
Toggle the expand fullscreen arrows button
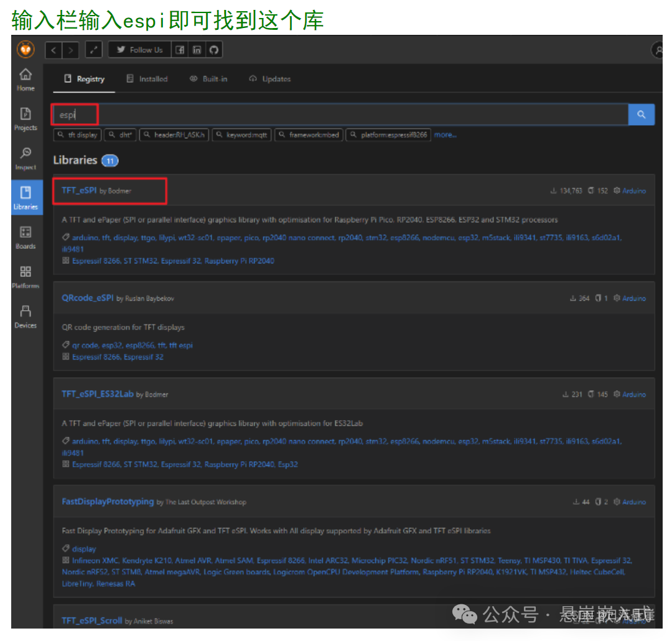click(x=93, y=50)
